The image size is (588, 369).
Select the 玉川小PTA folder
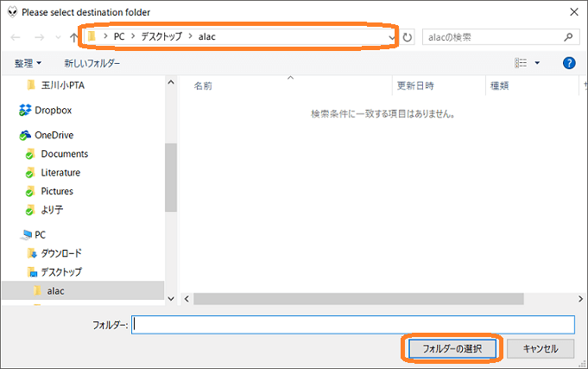pos(62,86)
